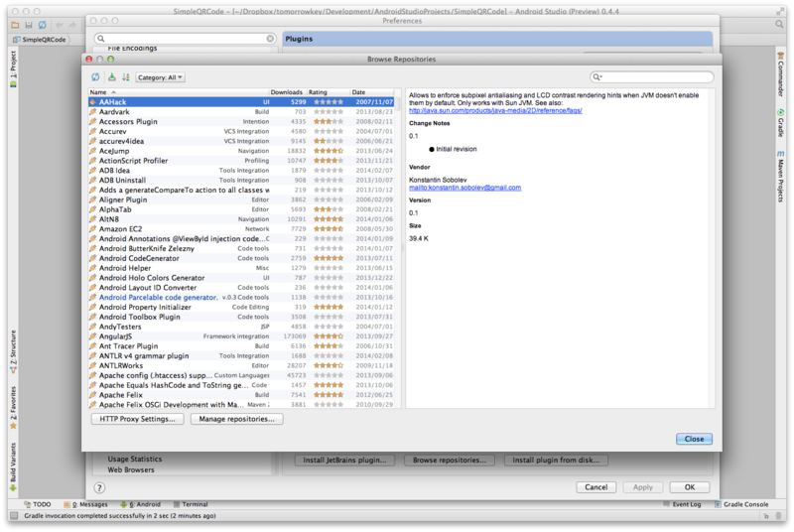Open the 6: Android tool window
The image size is (794, 532).
pos(140,504)
